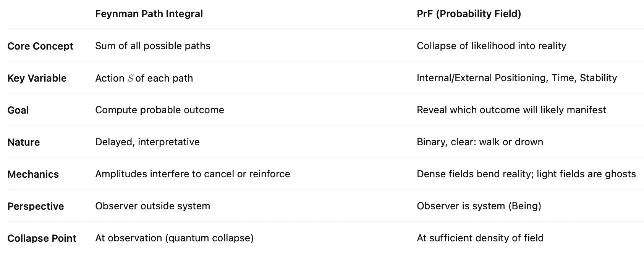This screenshot has height=257, width=644.
Task: Click "Reveal which outcome will likely manifest"
Action: pos(511,110)
